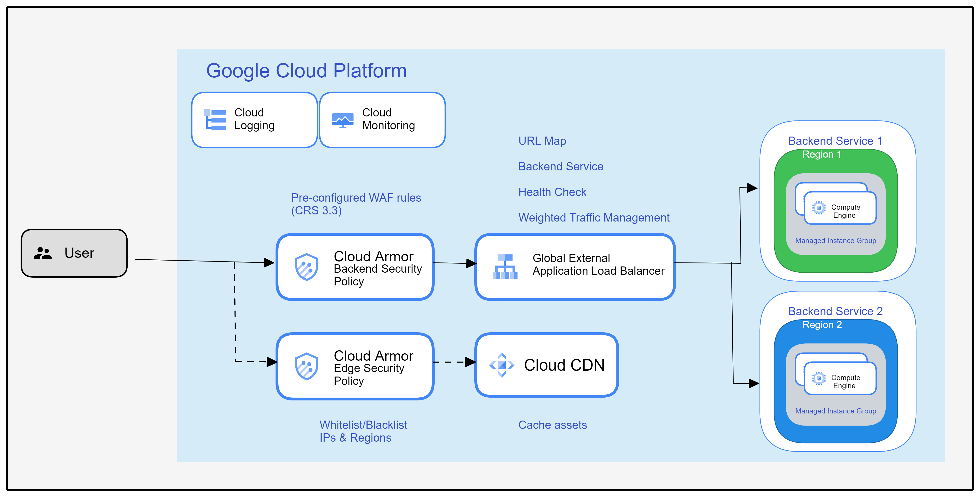Click the Health Check label

pyautogui.click(x=552, y=192)
